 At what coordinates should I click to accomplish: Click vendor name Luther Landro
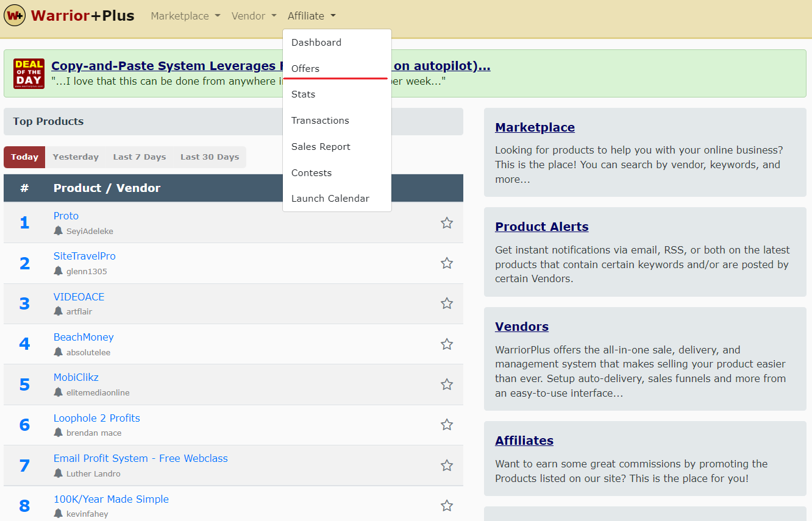click(93, 473)
